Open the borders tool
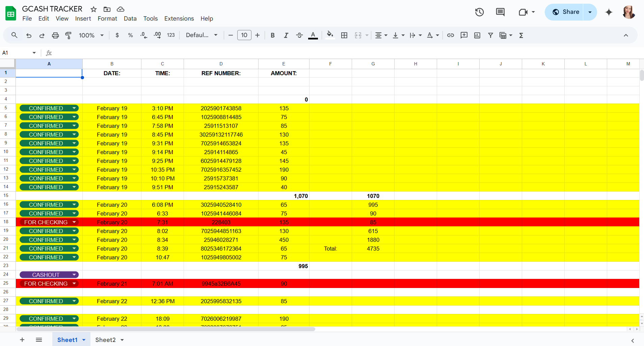This screenshot has width=644, height=346. (344, 35)
